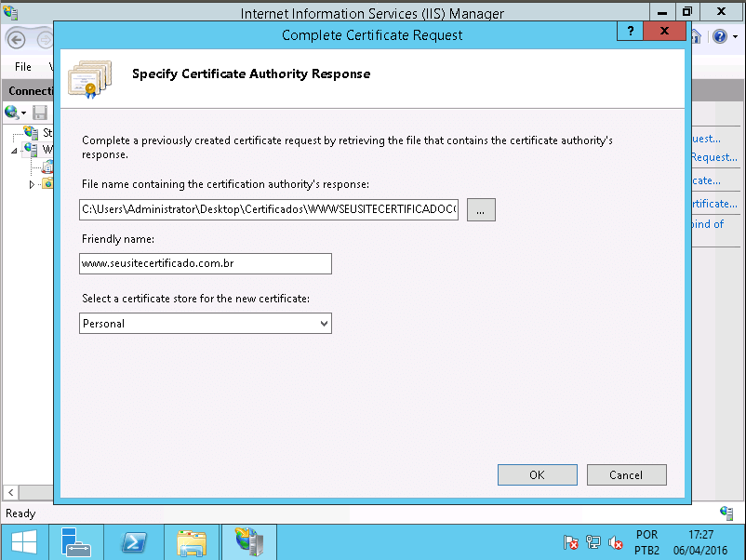Click the save connections disk icon
746x560 pixels.
pos(40,113)
